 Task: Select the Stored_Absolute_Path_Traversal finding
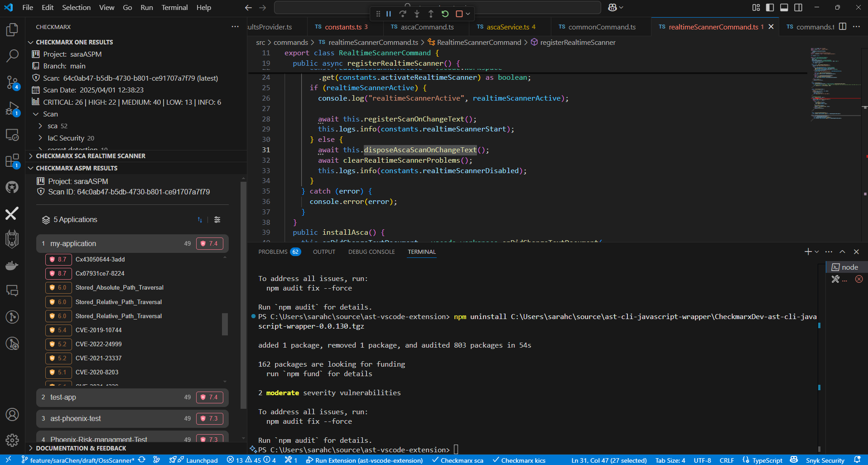[119, 288]
